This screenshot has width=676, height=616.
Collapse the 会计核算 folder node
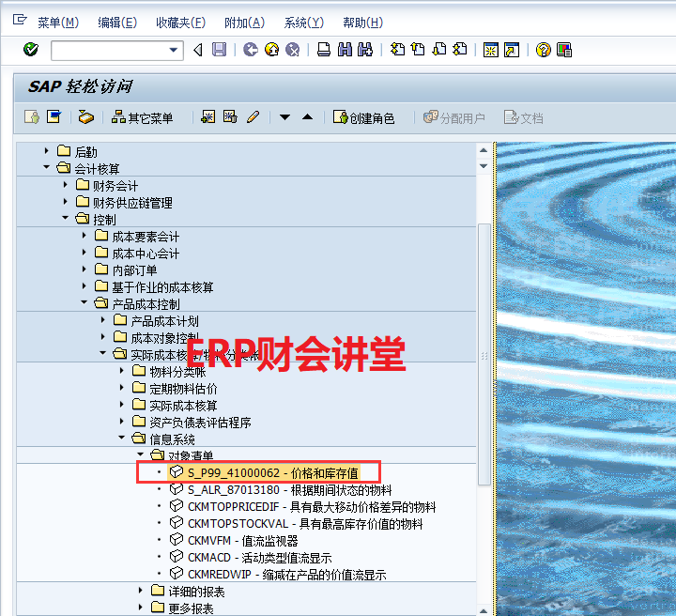[x=46, y=169]
